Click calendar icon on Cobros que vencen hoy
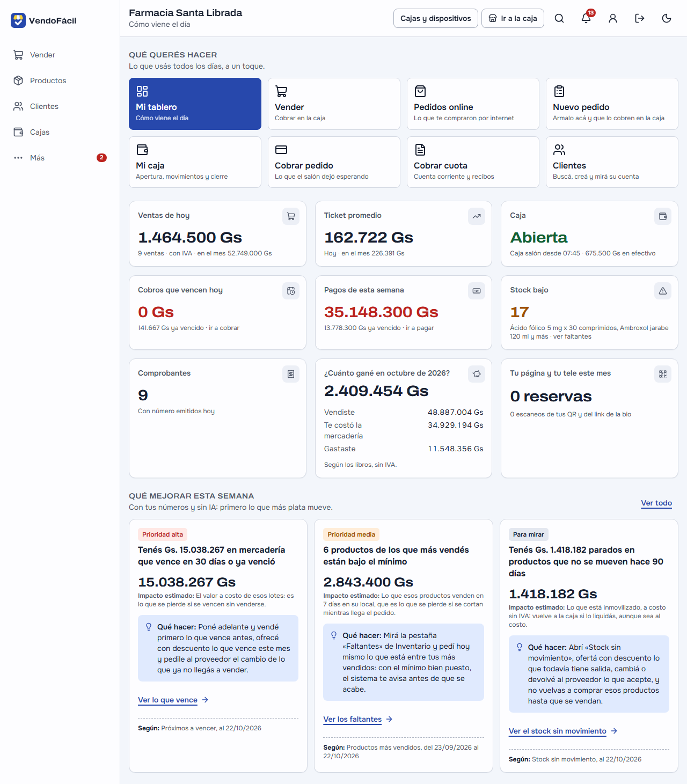687x784 pixels. click(x=291, y=291)
